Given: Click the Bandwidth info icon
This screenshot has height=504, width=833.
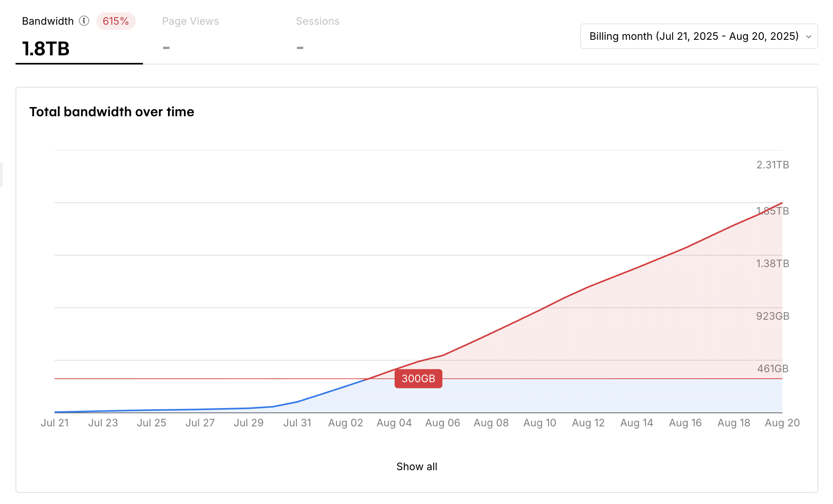Looking at the screenshot, I should pos(84,21).
